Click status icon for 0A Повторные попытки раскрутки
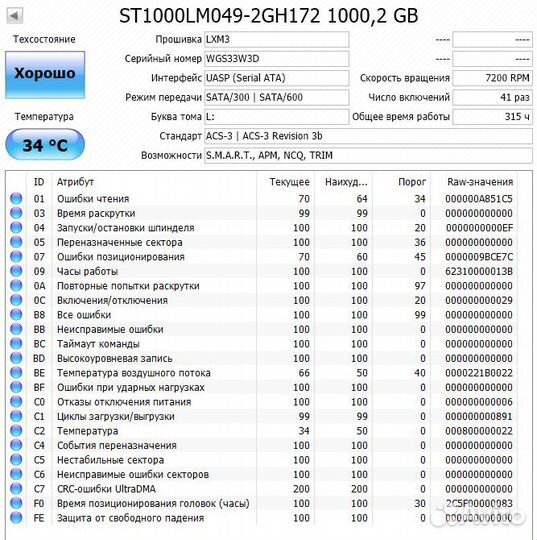This screenshot has width=537, height=540. [x=16, y=285]
